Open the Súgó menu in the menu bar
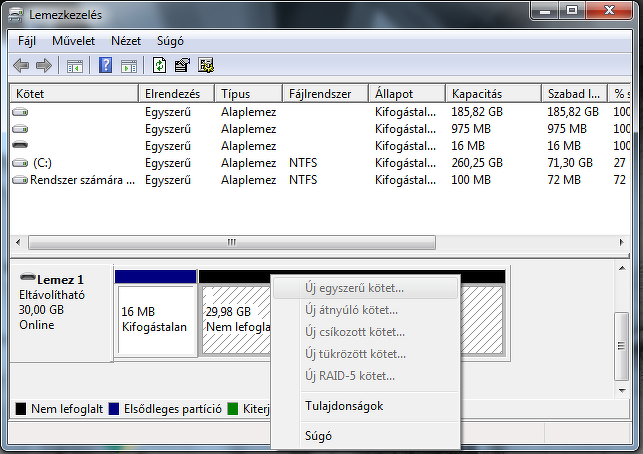The width and height of the screenshot is (643, 454). [x=170, y=41]
